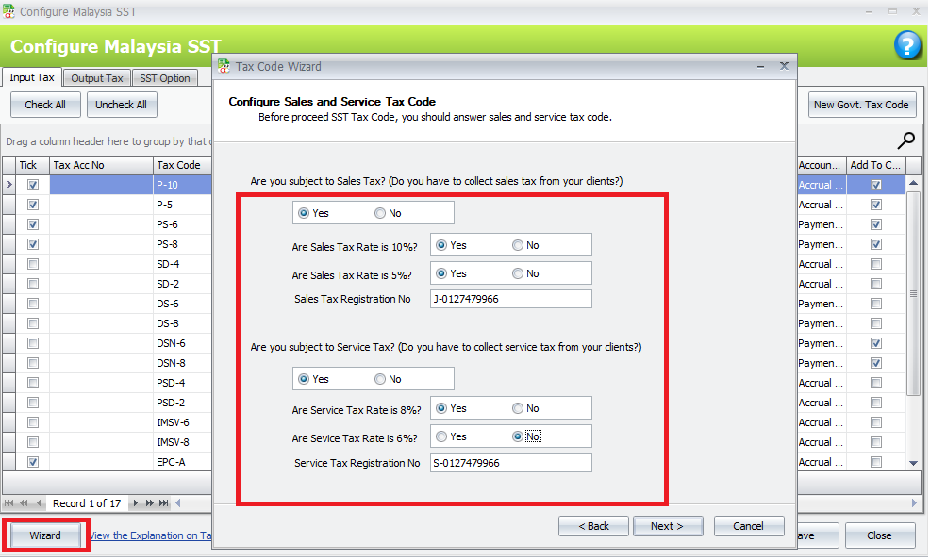Untick the PS-6 row Tick checkbox
The width and height of the screenshot is (930, 560).
click(x=33, y=224)
